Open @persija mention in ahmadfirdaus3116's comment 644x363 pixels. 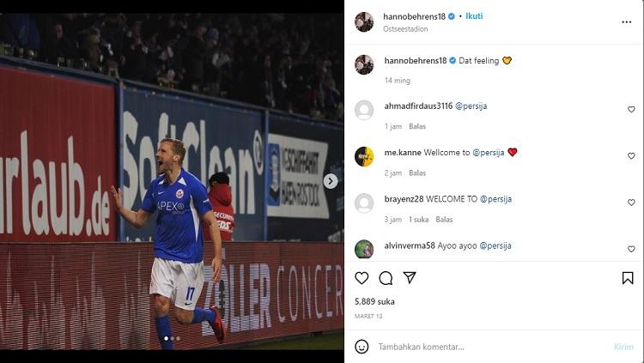click(471, 106)
